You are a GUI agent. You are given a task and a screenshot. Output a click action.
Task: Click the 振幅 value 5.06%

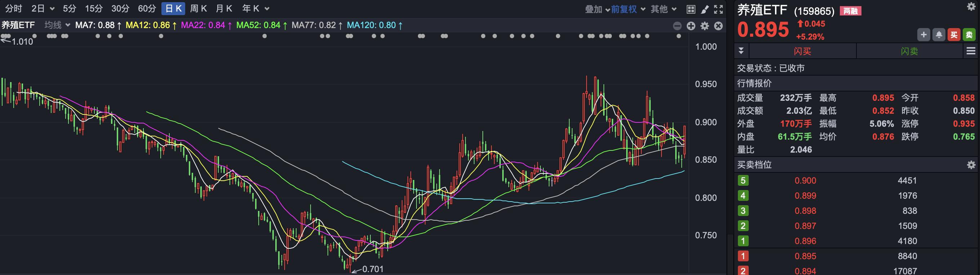click(882, 123)
